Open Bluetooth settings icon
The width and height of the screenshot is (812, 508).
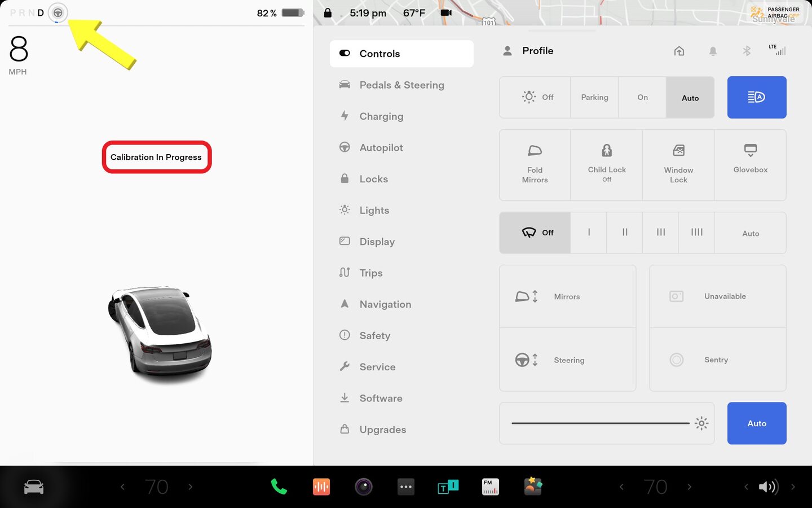[747, 51]
